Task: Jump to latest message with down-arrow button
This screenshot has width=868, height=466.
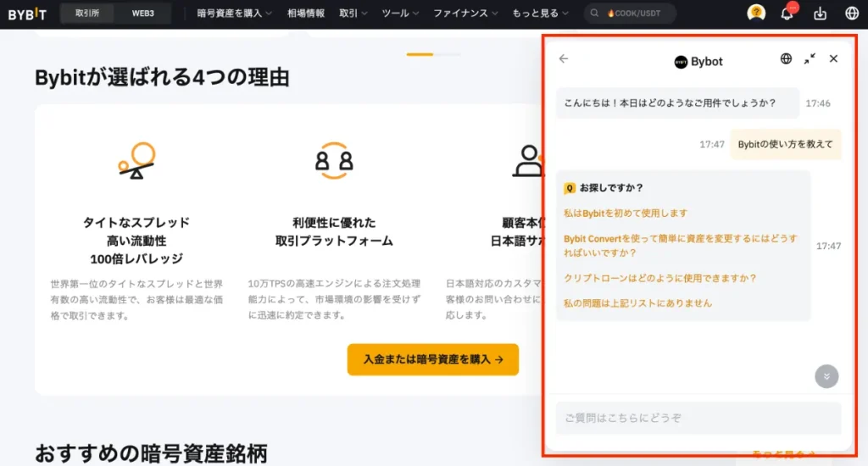Action: pos(826,376)
